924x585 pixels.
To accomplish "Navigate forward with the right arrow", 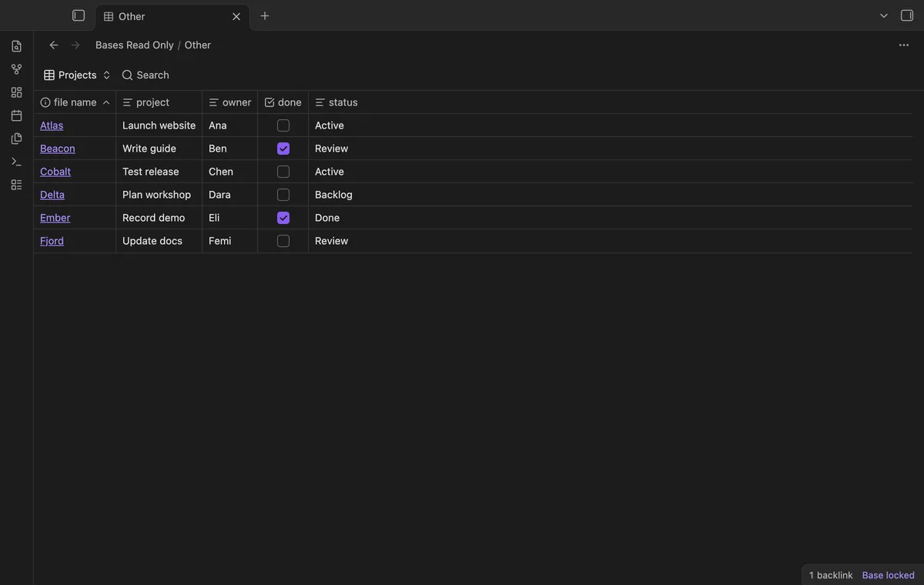I will (75, 45).
